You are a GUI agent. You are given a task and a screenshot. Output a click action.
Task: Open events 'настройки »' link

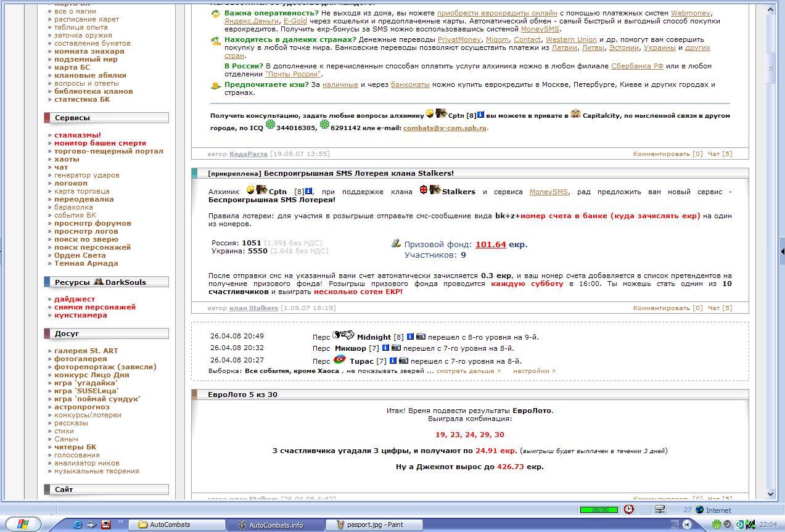[534, 371]
